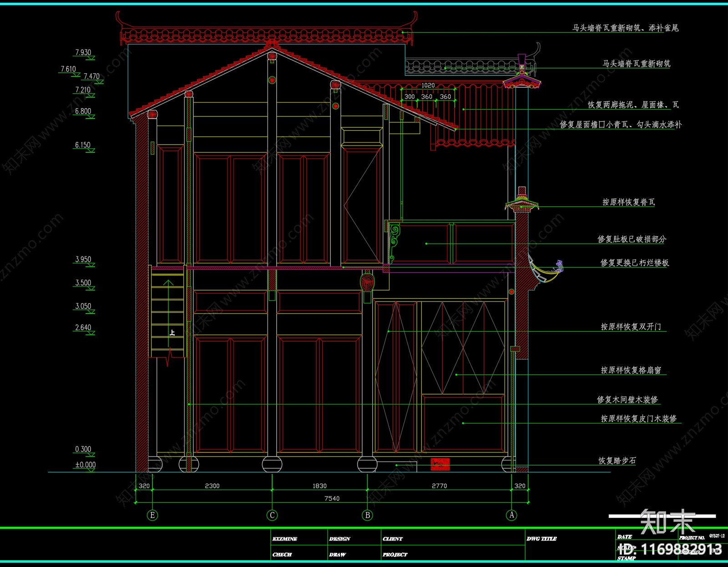Screen dimensions: 728x567
Task: Click the overall 7540 dimension
Action: tap(332, 499)
